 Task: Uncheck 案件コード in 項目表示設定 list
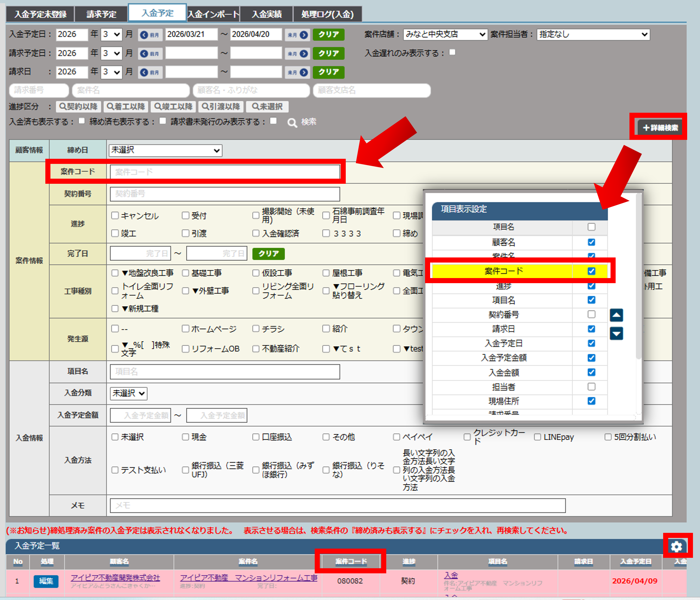click(x=591, y=271)
